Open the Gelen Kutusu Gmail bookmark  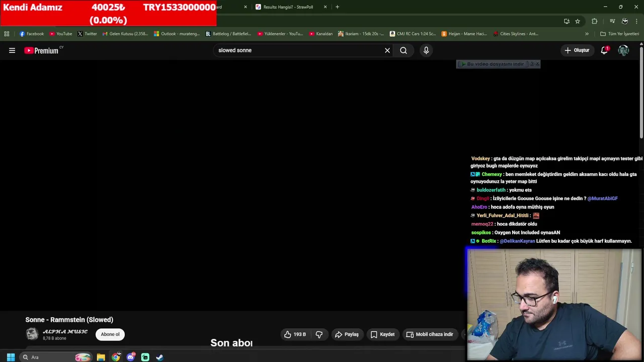(125, 34)
